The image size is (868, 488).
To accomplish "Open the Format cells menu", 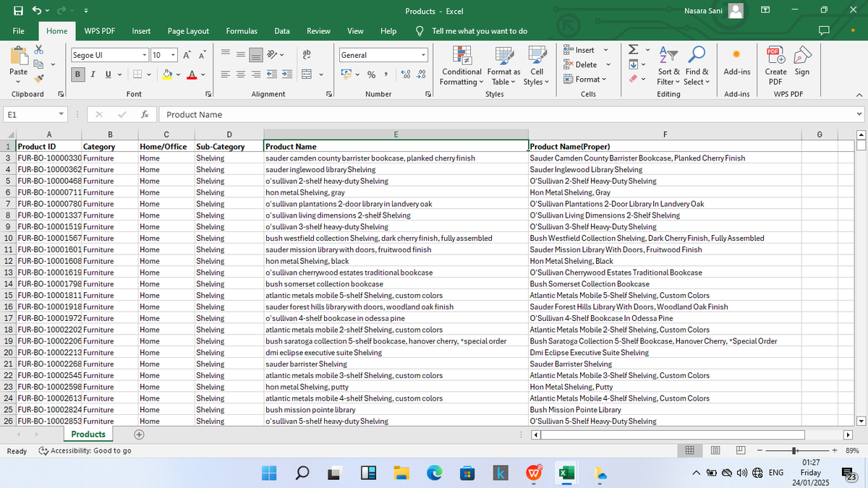I will click(x=584, y=79).
